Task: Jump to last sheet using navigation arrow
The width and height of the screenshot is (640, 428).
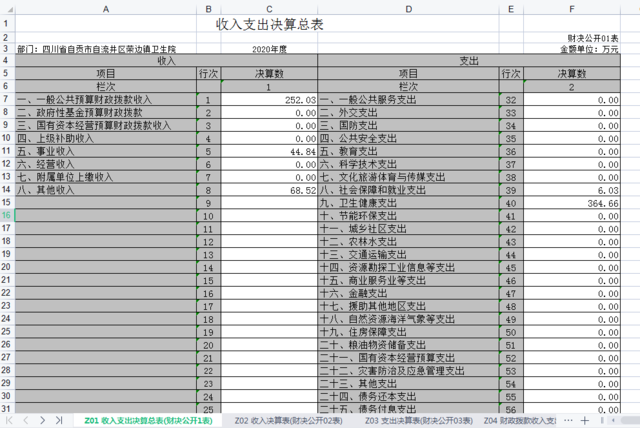Action: tap(60, 420)
